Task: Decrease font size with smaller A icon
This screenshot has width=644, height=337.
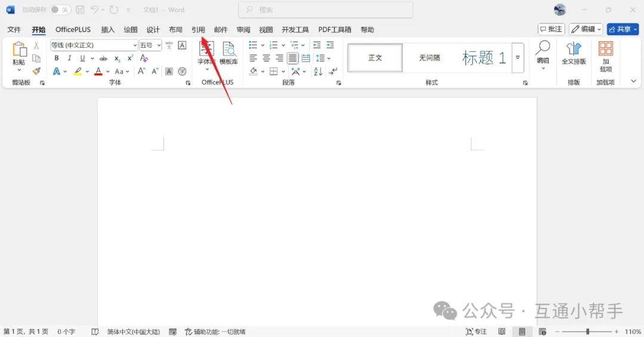Action: tap(155, 71)
